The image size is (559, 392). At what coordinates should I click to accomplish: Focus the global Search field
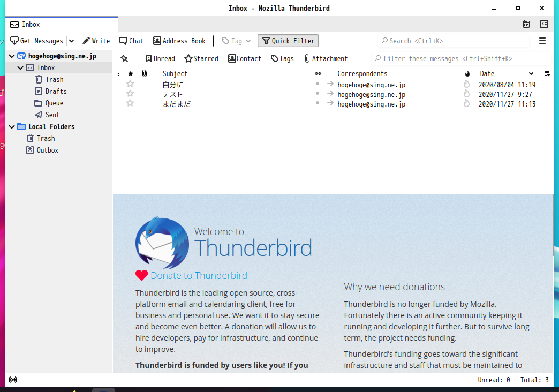pos(454,41)
